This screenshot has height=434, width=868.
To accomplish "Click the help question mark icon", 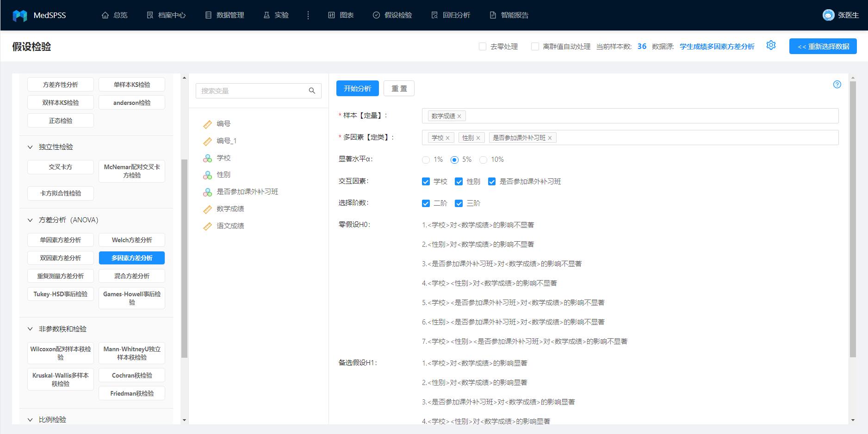I will pos(837,84).
